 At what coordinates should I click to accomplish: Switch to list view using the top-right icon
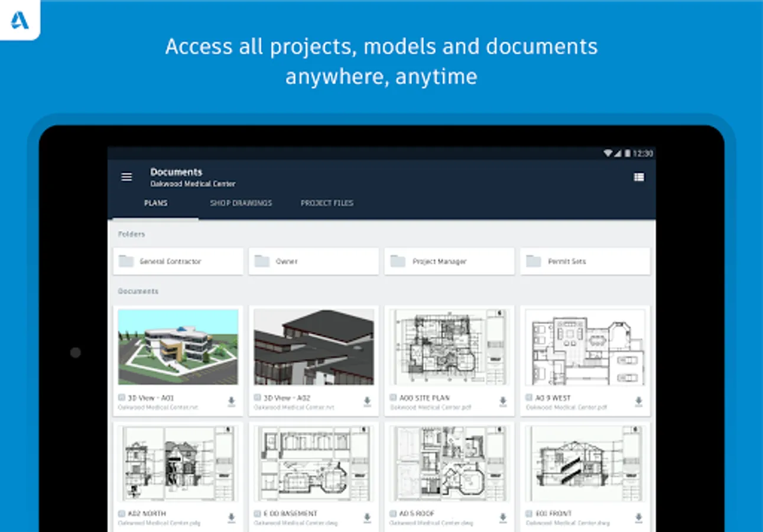click(639, 177)
